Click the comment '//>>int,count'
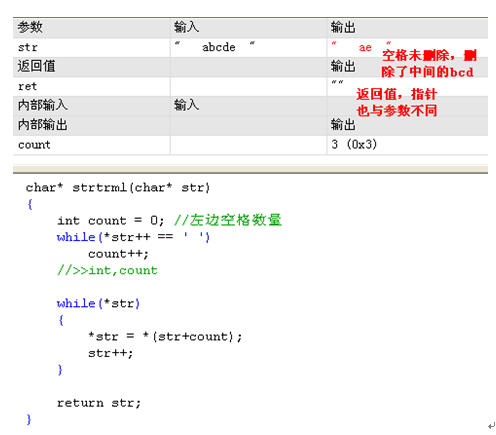 [107, 270]
